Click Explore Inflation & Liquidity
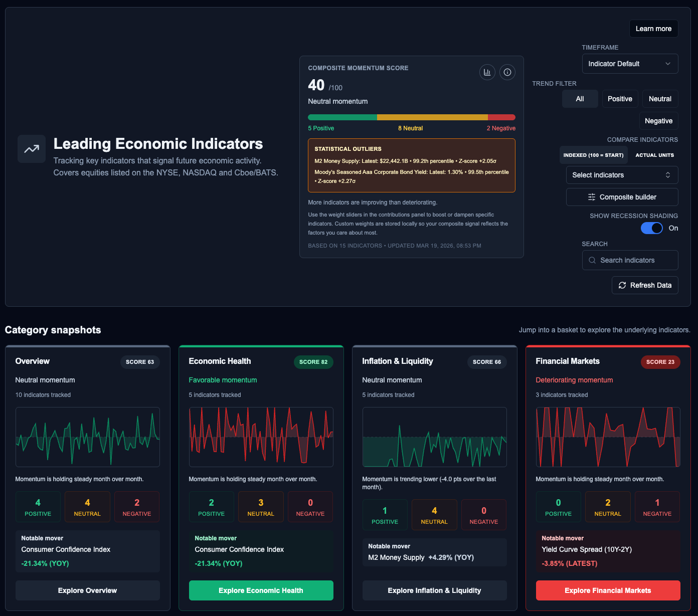 click(434, 590)
